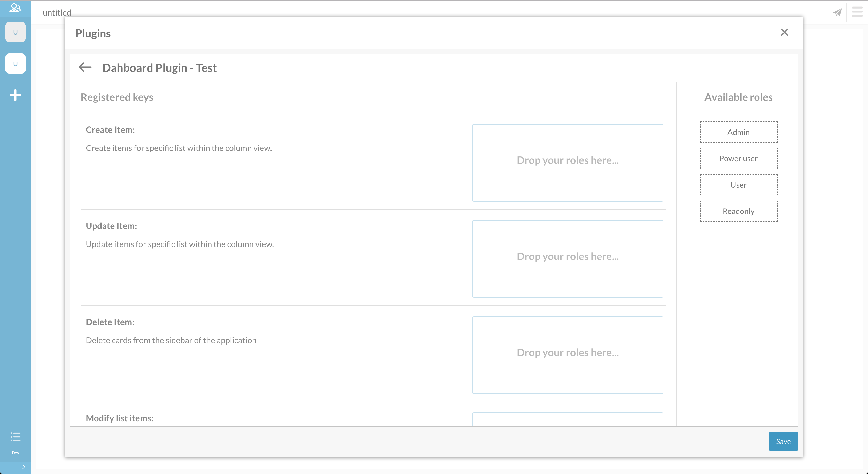868x474 pixels.
Task: Click 'Delete cards from the sidebar' description
Action: point(171,340)
